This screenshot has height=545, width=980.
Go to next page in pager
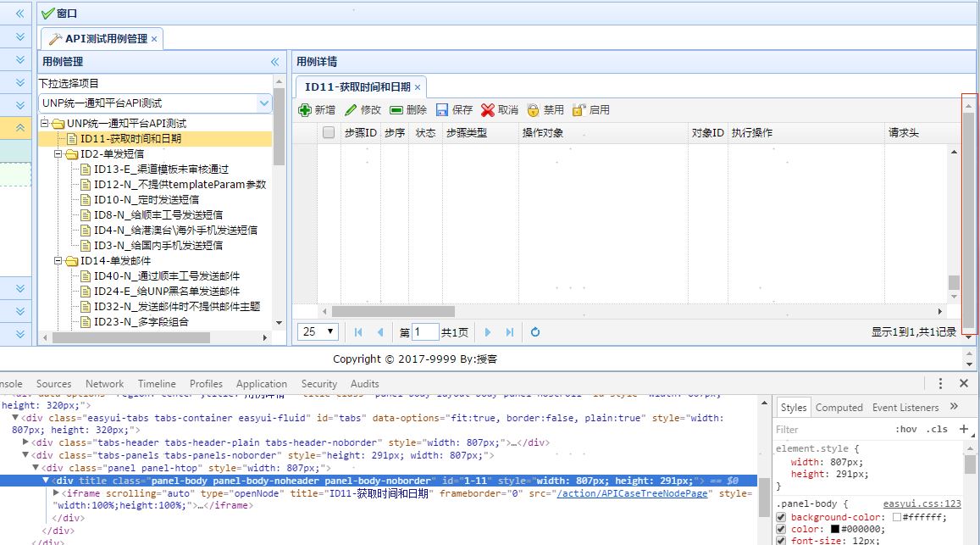488,332
